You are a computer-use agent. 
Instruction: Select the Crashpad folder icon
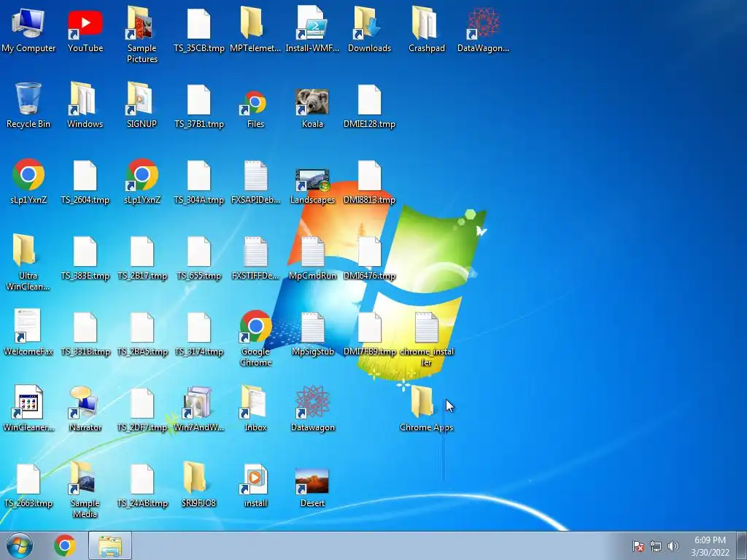point(426,24)
